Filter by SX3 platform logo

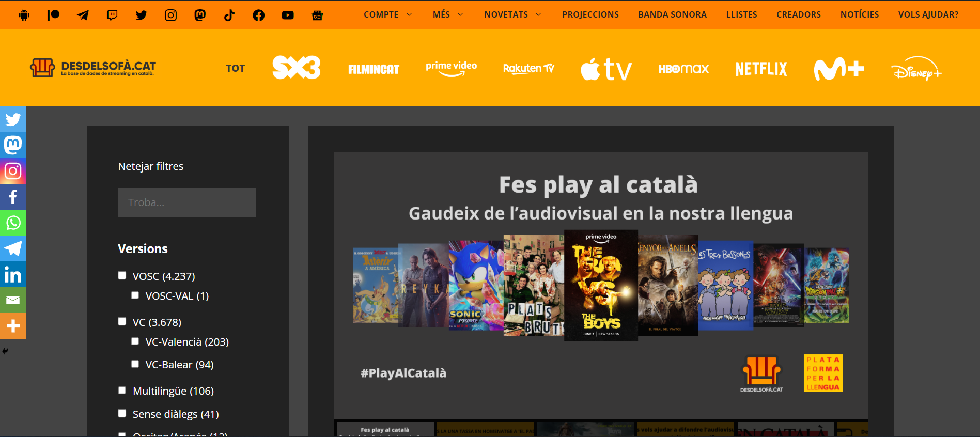[297, 68]
